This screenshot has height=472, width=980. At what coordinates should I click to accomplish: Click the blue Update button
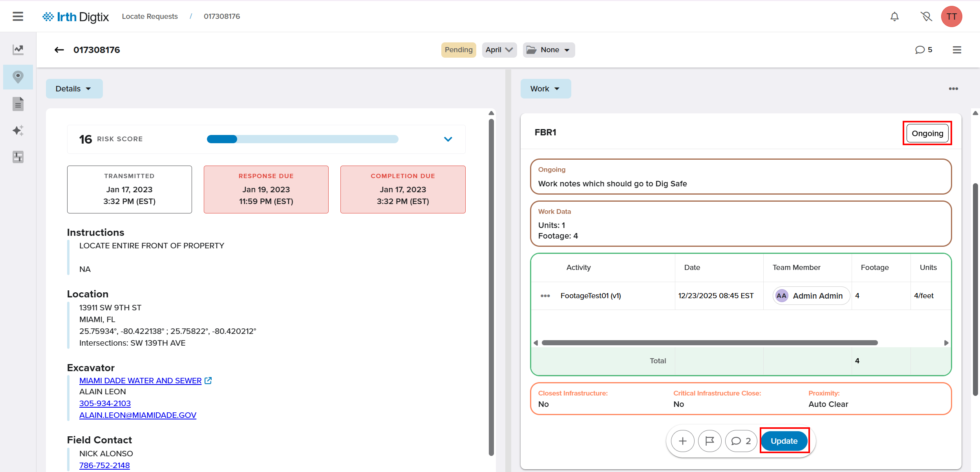(784, 441)
